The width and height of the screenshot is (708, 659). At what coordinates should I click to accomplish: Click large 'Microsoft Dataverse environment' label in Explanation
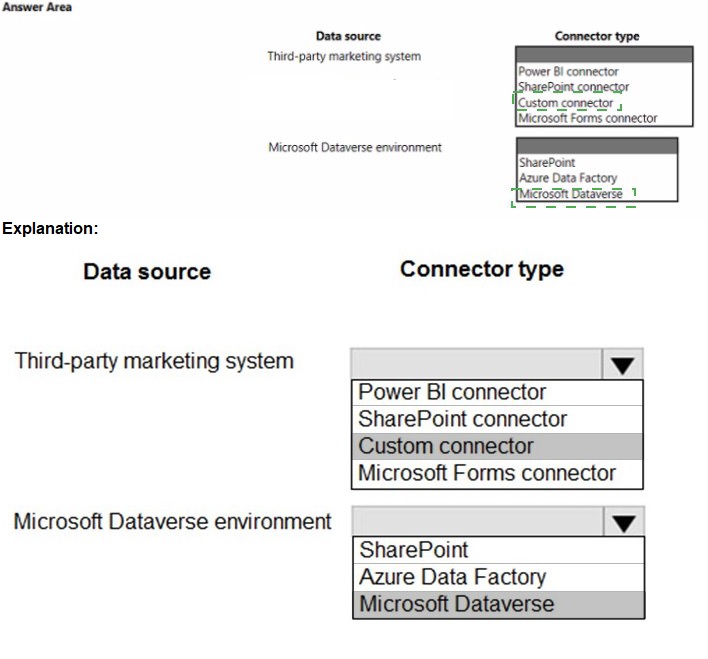click(x=172, y=522)
